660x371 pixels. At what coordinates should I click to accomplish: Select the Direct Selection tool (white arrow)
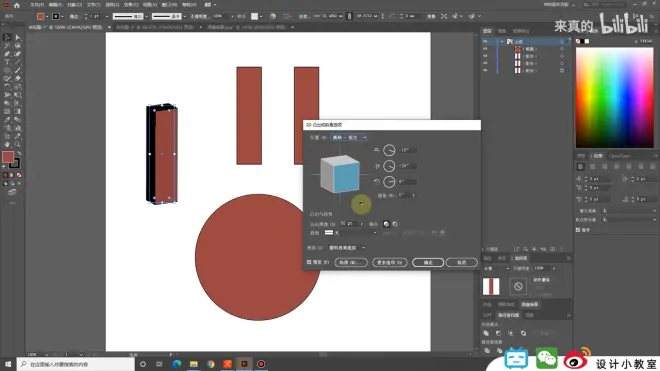(x=18, y=37)
